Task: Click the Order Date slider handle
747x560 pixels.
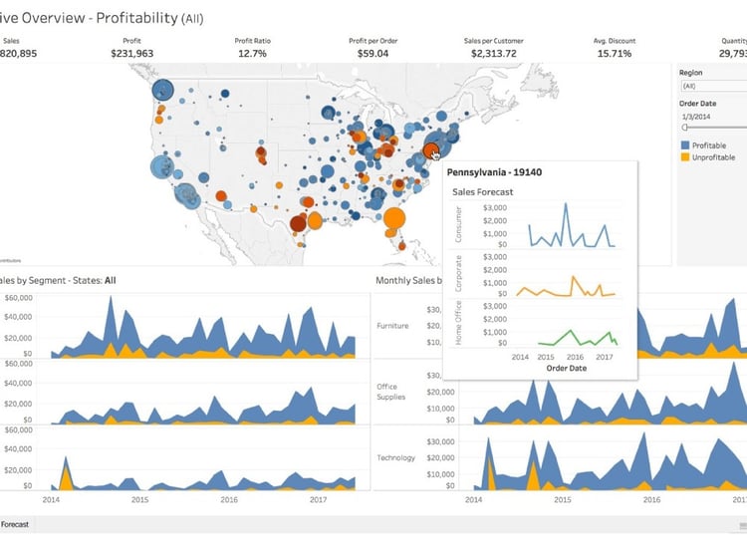Action: pos(684,128)
